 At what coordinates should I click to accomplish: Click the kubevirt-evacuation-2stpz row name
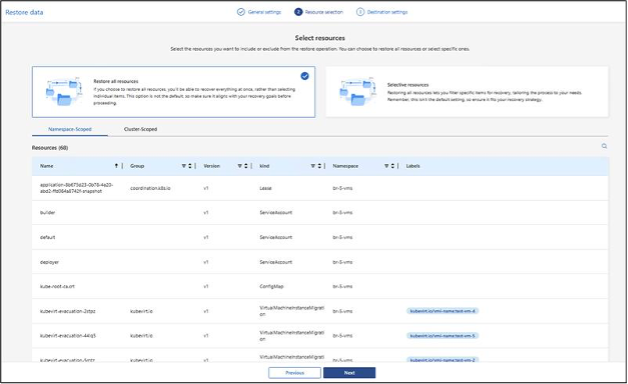[68, 311]
